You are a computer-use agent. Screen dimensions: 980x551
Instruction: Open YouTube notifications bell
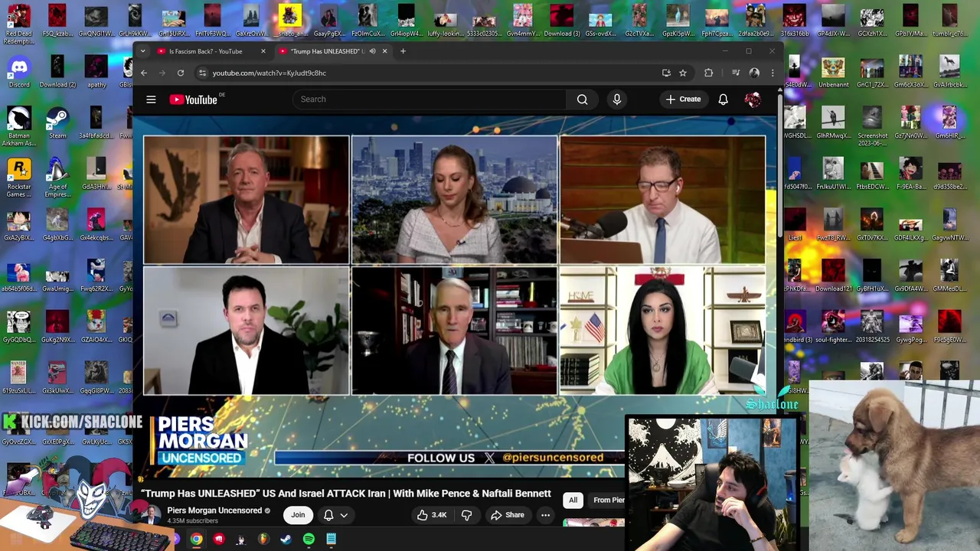tap(723, 99)
